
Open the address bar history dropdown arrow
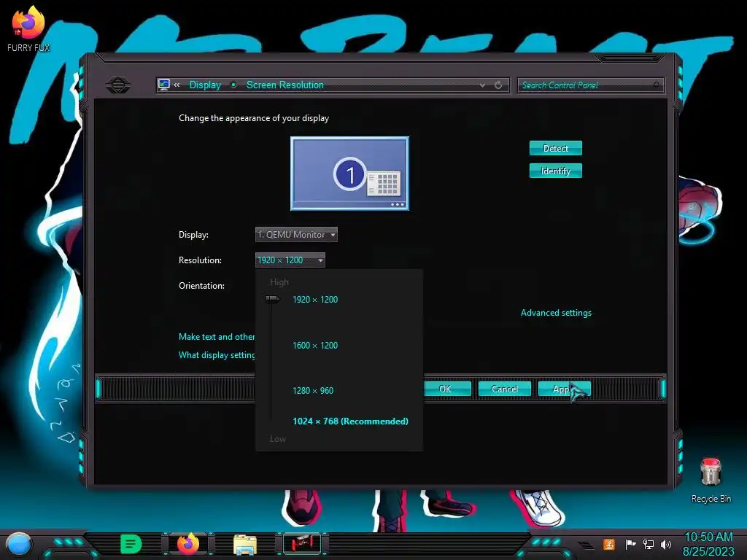coord(482,85)
